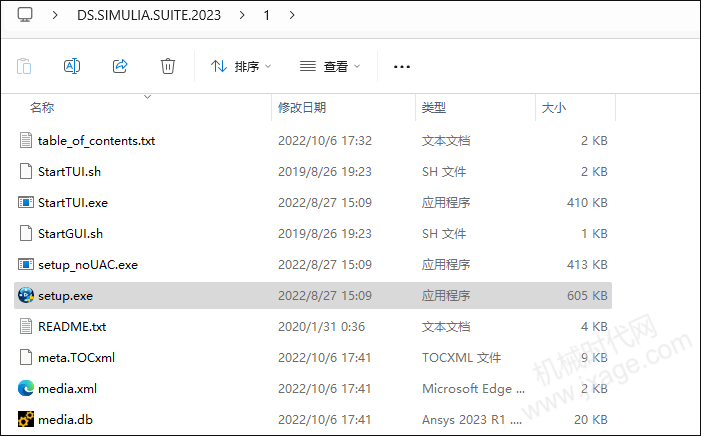Click the file name media.xml
701x436 pixels.
click(x=68, y=389)
